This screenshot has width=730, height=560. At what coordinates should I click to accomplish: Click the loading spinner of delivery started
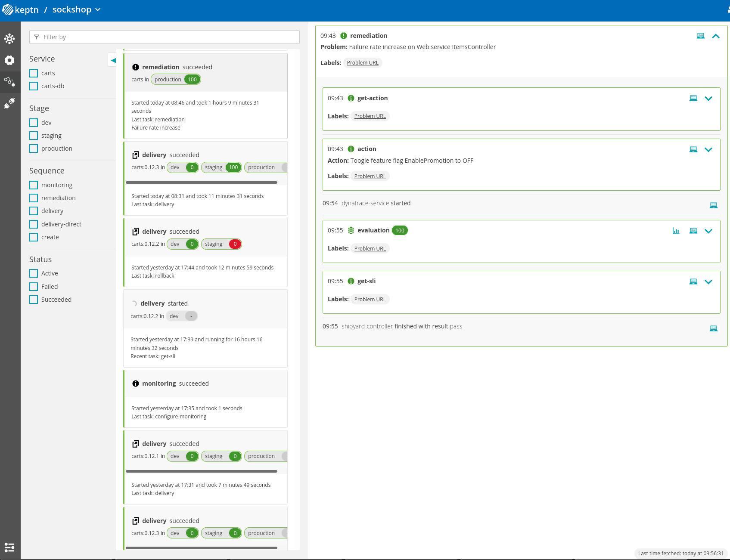134,303
